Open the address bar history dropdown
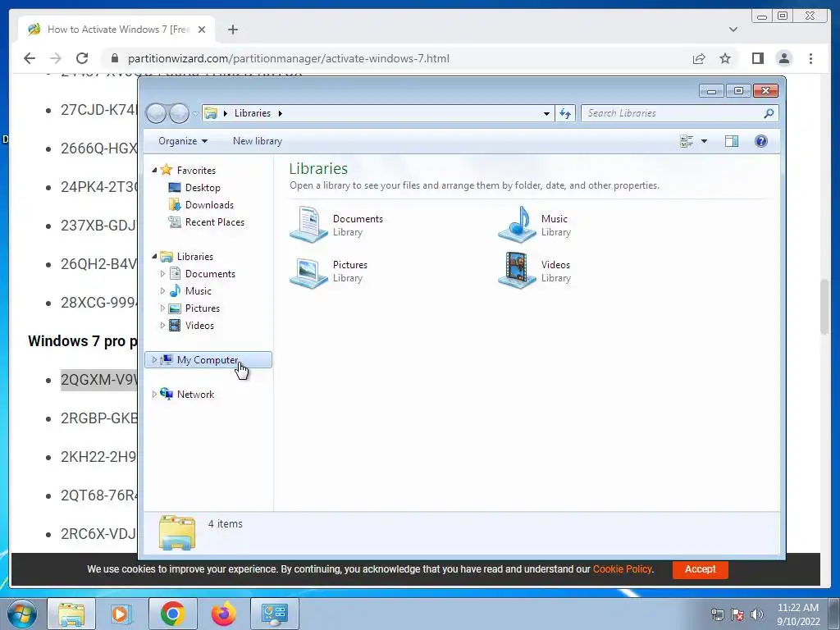Image resolution: width=840 pixels, height=630 pixels. [x=546, y=113]
